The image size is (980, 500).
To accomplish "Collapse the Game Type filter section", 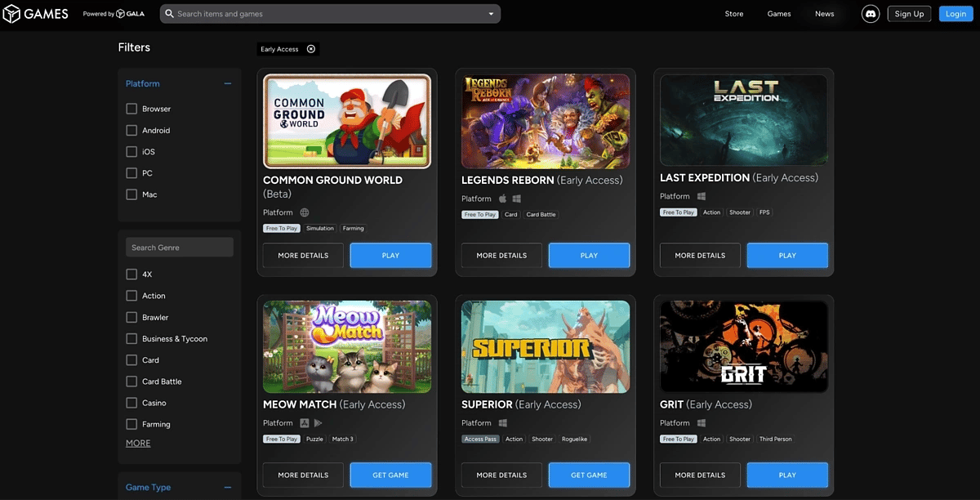I will pyautogui.click(x=228, y=488).
